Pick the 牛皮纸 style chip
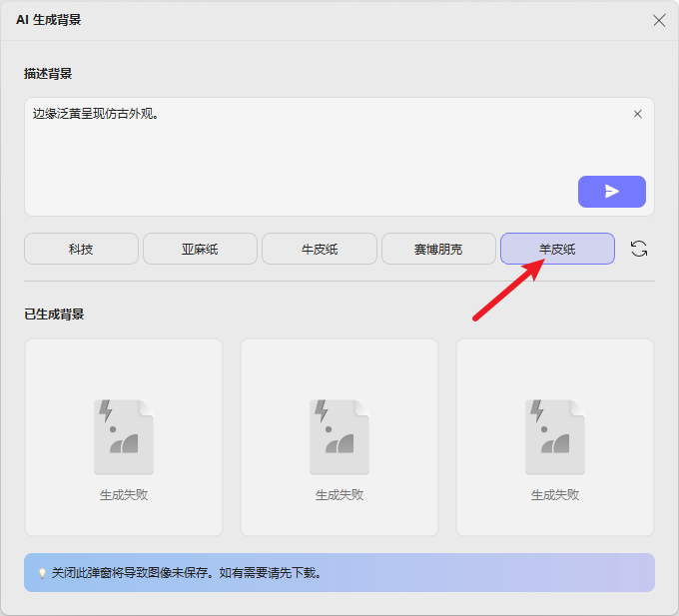Viewport: 679px width, 616px height. coord(320,249)
